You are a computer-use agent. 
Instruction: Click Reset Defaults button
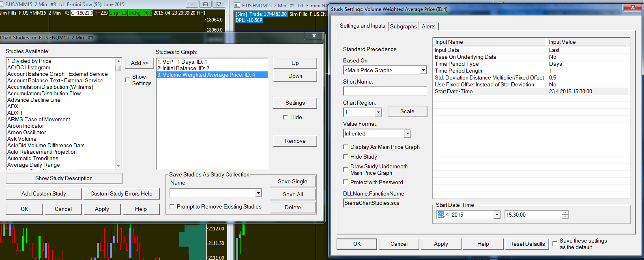click(527, 244)
